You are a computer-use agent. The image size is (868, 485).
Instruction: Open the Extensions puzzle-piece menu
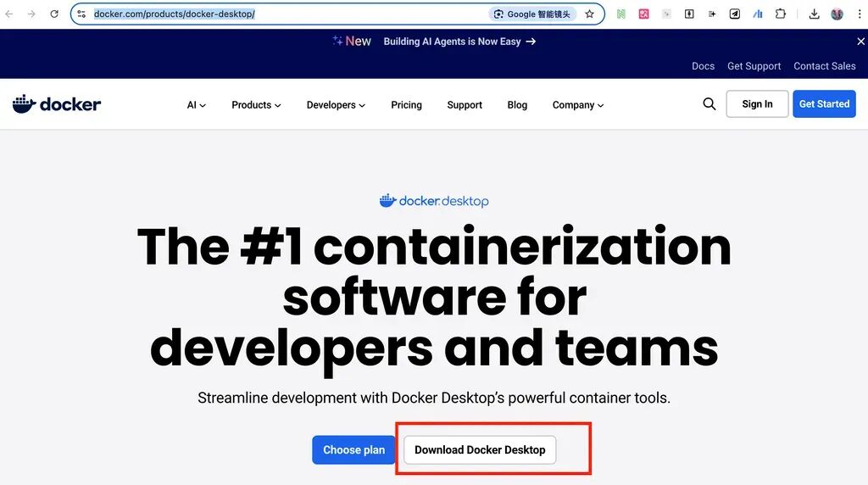point(781,14)
